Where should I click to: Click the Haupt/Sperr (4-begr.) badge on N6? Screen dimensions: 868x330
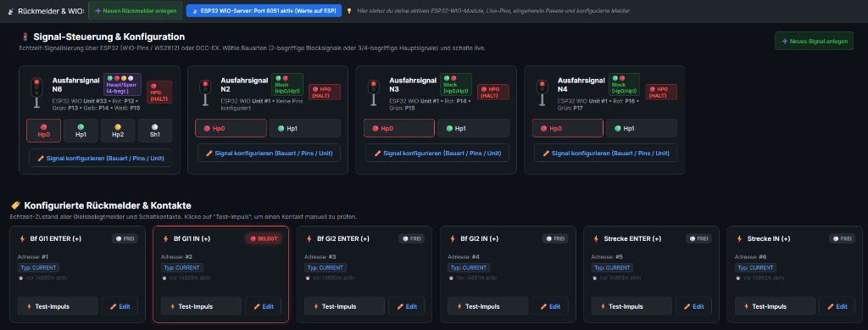(x=122, y=84)
